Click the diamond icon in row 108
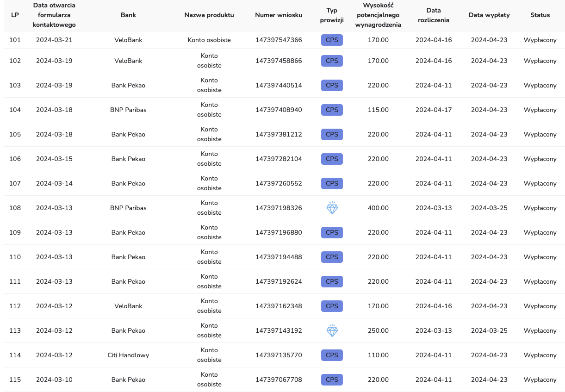 click(332, 208)
